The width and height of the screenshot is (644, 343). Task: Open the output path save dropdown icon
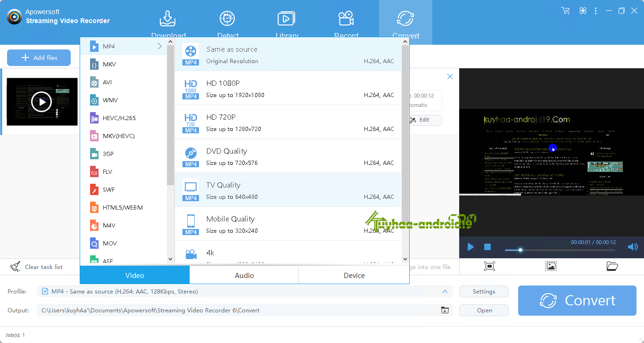click(444, 310)
